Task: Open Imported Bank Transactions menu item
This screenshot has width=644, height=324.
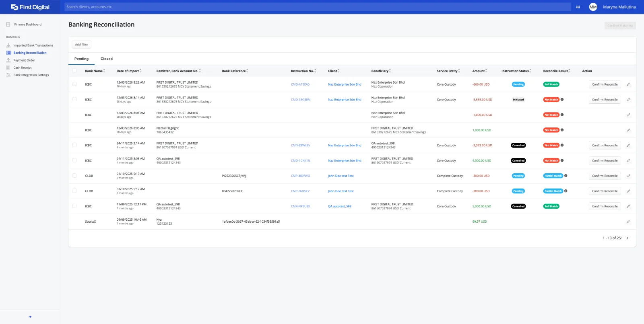Action: [x=33, y=45]
